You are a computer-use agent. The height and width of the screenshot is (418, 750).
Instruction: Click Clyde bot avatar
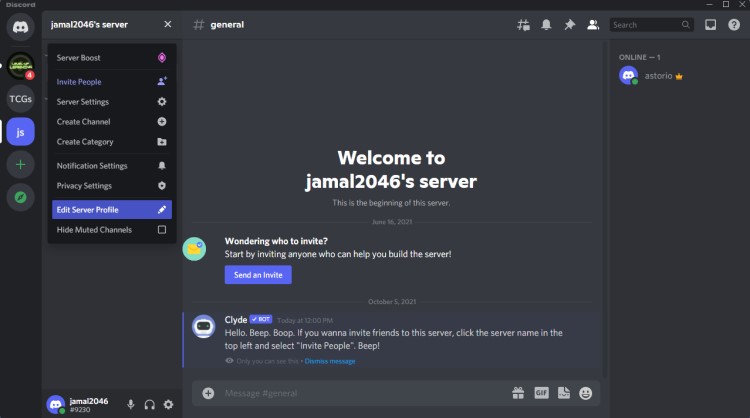pyautogui.click(x=204, y=326)
